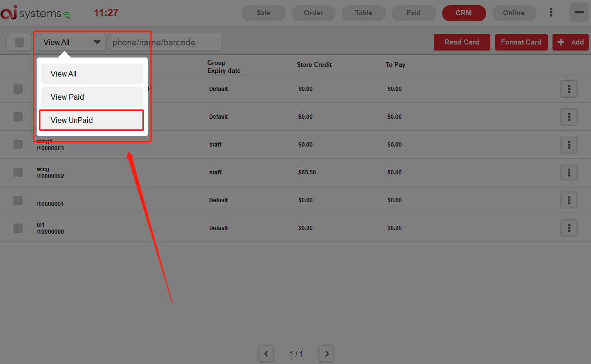This screenshot has width=591, height=364.
Task: Click the phone/name/barcode search field
Action: click(166, 42)
